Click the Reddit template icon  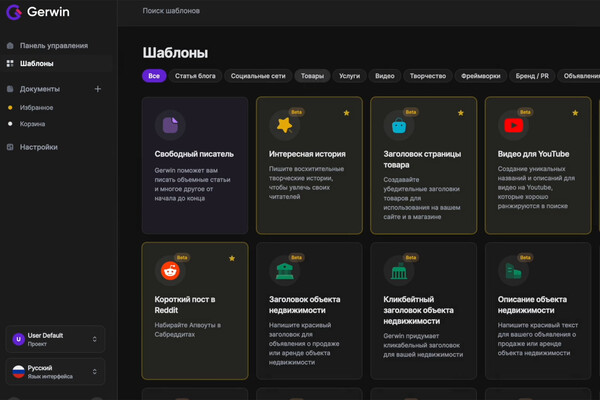coord(170,270)
